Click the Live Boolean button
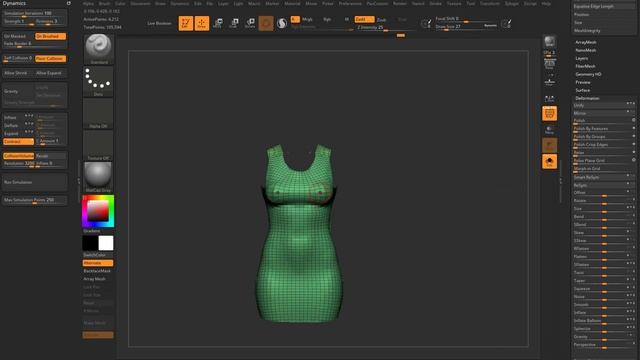Viewport: 640px width, 360px height. (159, 23)
